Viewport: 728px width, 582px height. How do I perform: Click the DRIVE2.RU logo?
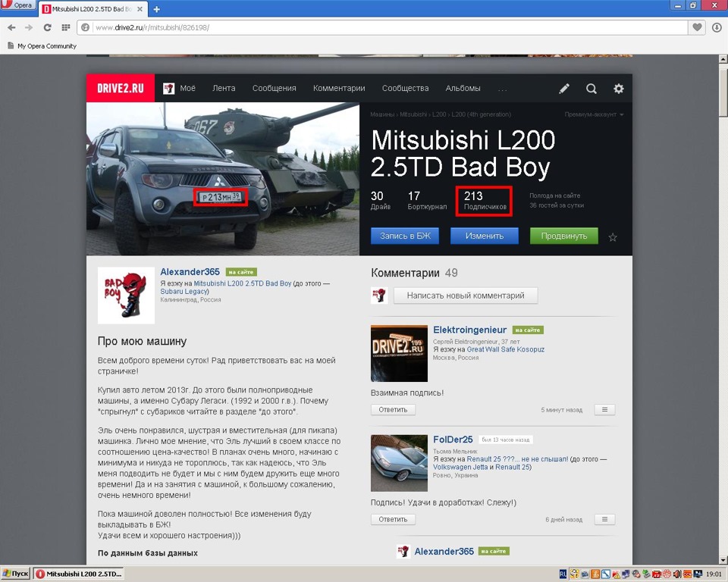[x=121, y=88]
